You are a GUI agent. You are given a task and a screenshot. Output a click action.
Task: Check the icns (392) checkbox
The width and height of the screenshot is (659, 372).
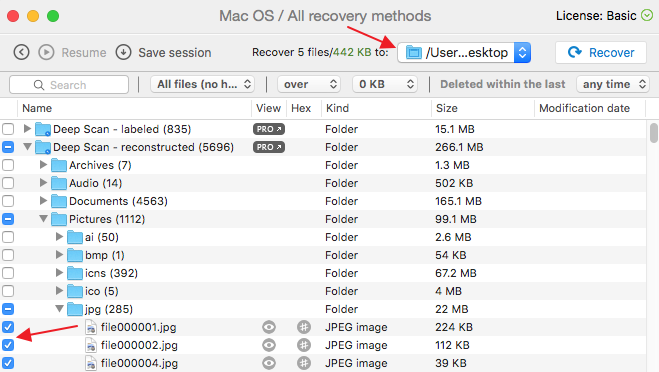click(8, 273)
